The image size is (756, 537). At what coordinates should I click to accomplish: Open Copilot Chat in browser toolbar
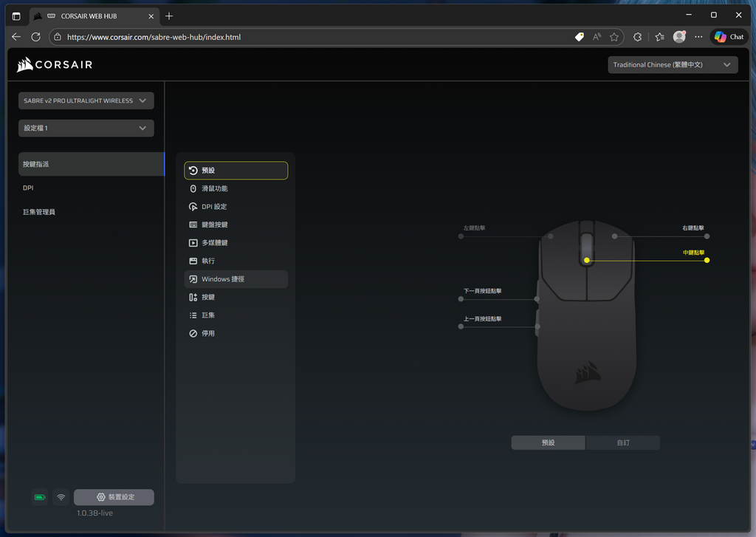coord(729,37)
